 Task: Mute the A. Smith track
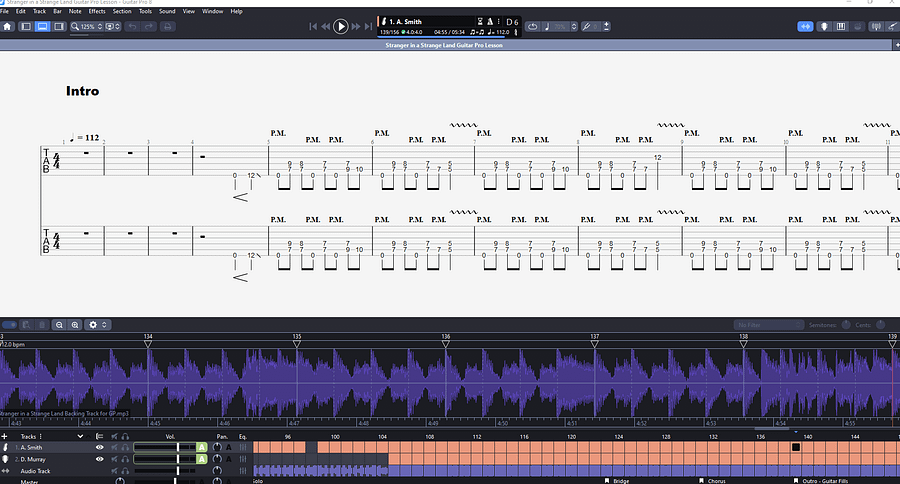[x=115, y=447]
